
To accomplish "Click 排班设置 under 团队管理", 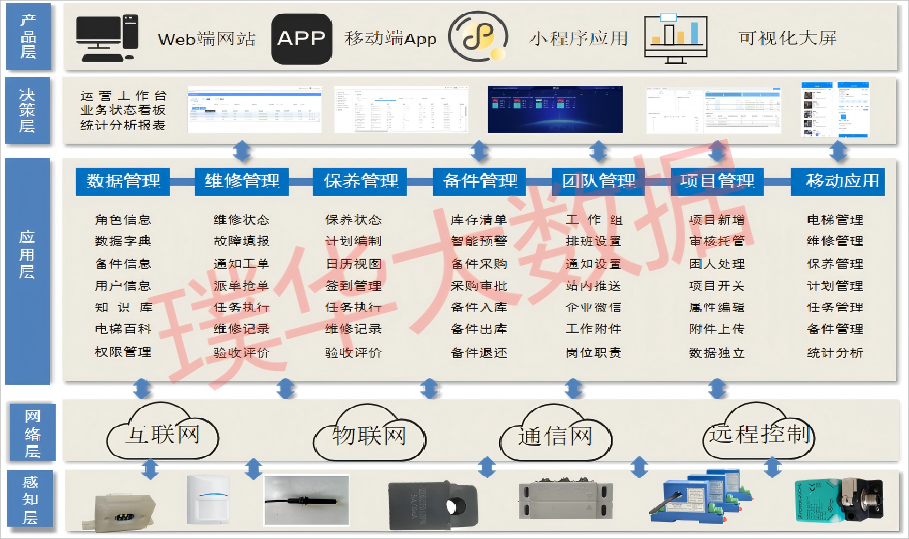I will click(594, 241).
